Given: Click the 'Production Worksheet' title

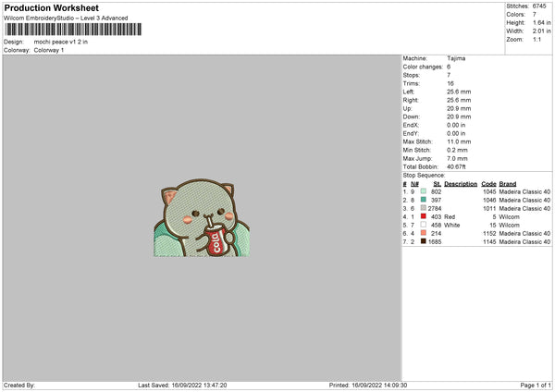Looking at the screenshot, I should 51,7.
